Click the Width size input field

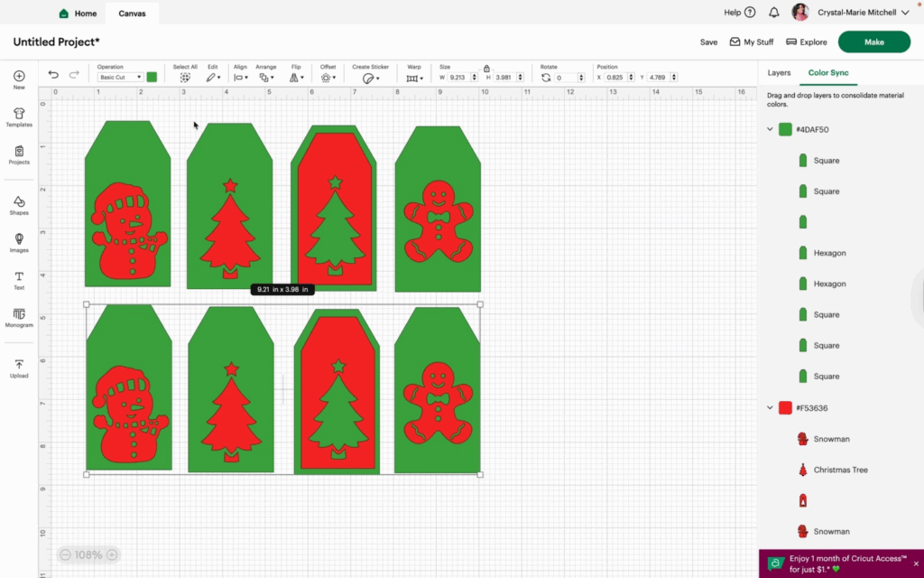pyautogui.click(x=458, y=78)
